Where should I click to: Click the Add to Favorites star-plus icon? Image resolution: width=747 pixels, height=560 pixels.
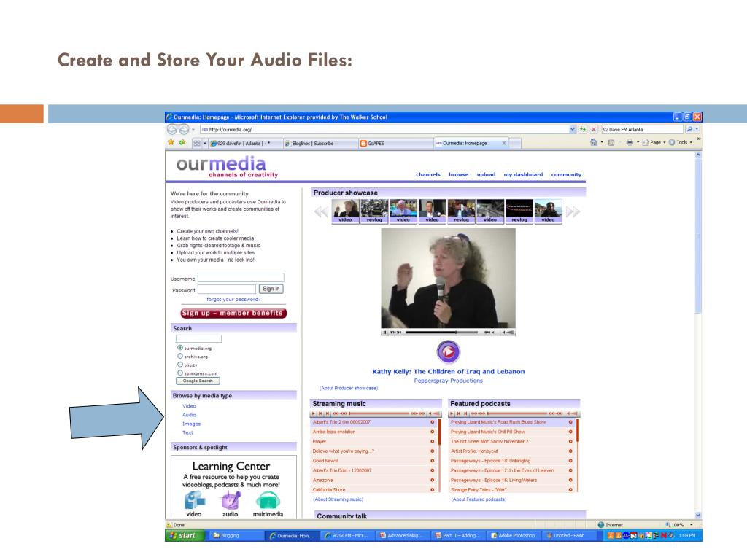(x=182, y=142)
